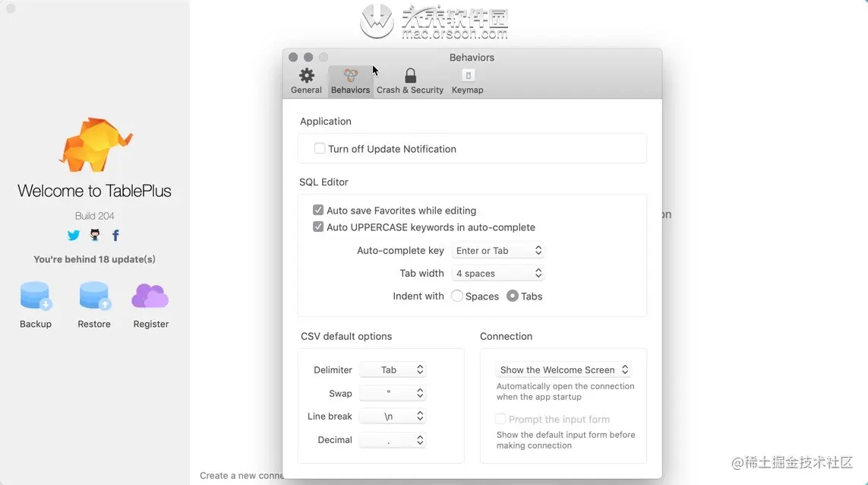Open the TablePlus GitHub icon
The image size is (868, 485).
pos(95,235)
